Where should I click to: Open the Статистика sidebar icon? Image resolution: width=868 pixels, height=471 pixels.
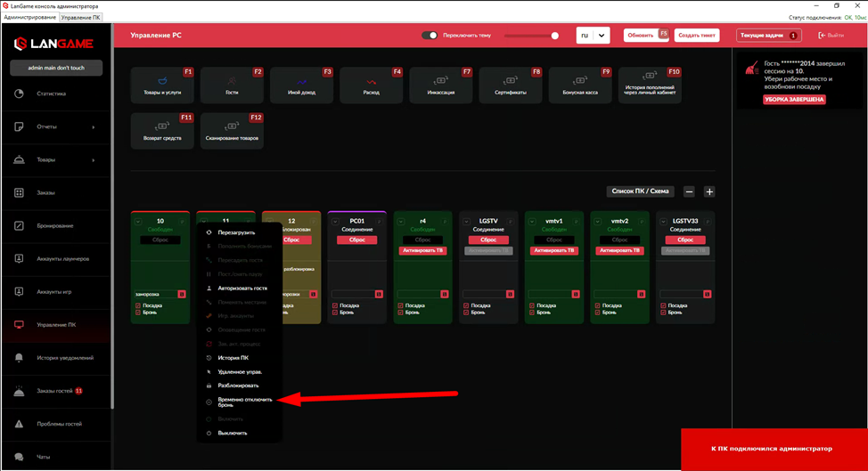[20, 93]
